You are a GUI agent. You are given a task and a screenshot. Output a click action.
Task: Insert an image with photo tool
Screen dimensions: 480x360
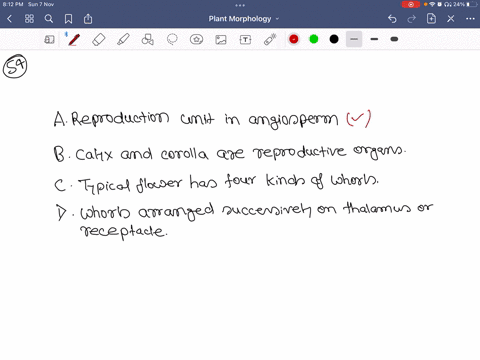221,40
